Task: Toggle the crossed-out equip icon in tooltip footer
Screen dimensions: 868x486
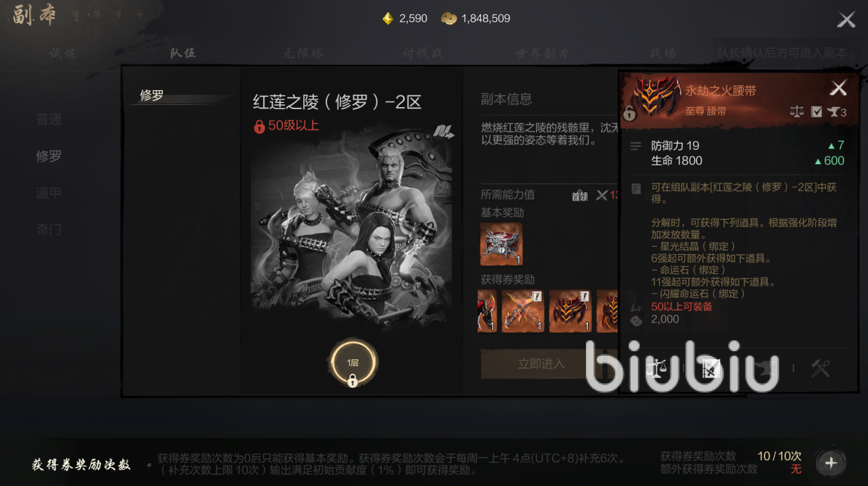Action: [x=710, y=368]
